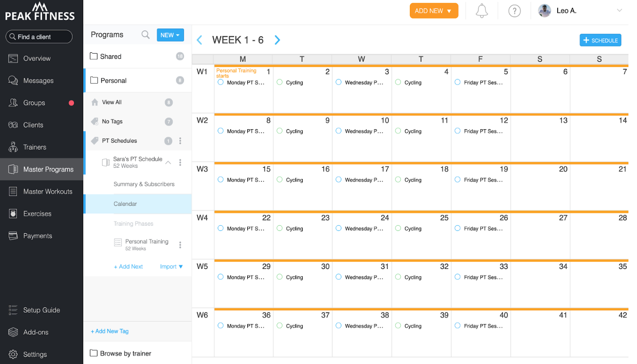Select Summary & Subscribers
The image size is (637, 364).
coord(144,184)
